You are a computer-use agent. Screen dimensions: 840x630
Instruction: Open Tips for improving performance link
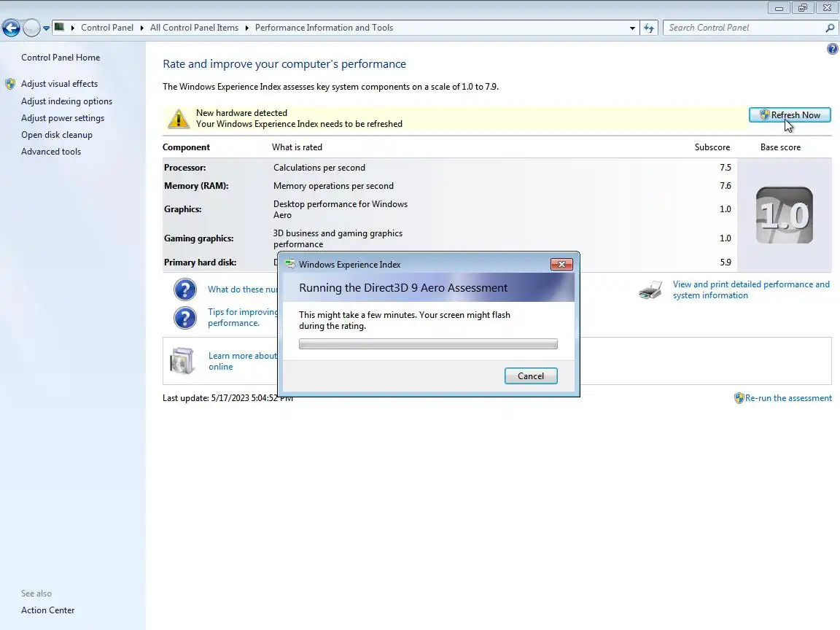pyautogui.click(x=243, y=318)
